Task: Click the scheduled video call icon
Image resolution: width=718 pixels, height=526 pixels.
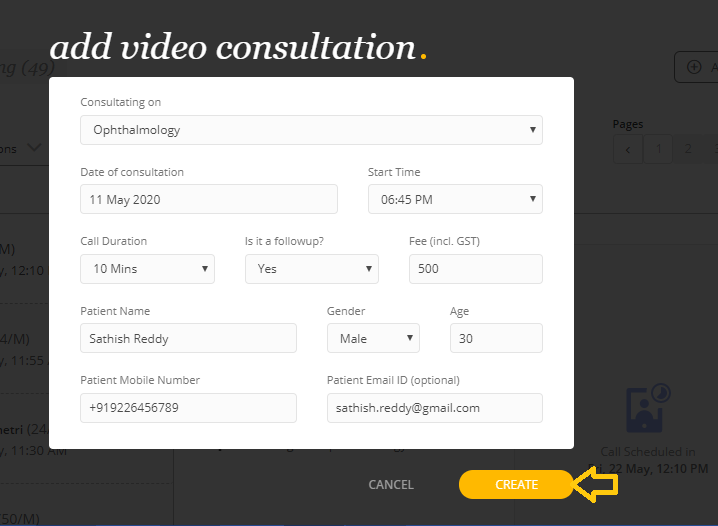Action: coord(640,408)
